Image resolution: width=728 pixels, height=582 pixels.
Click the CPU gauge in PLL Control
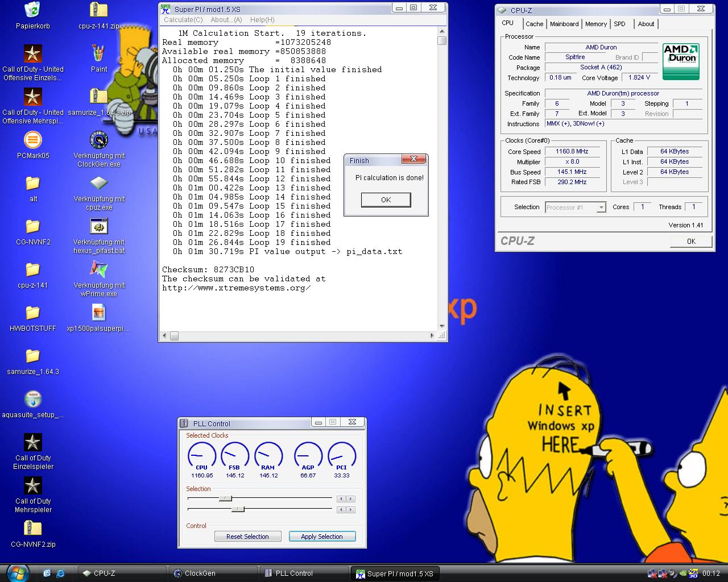click(x=202, y=456)
